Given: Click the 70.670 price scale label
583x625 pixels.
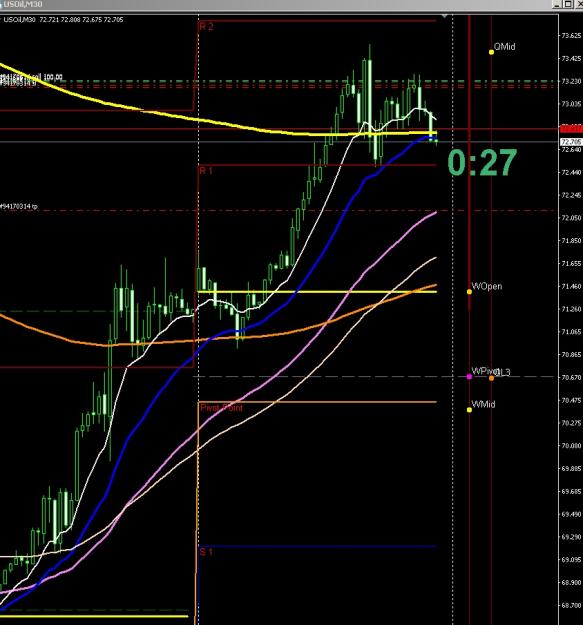Looking at the screenshot, I should coord(571,377).
